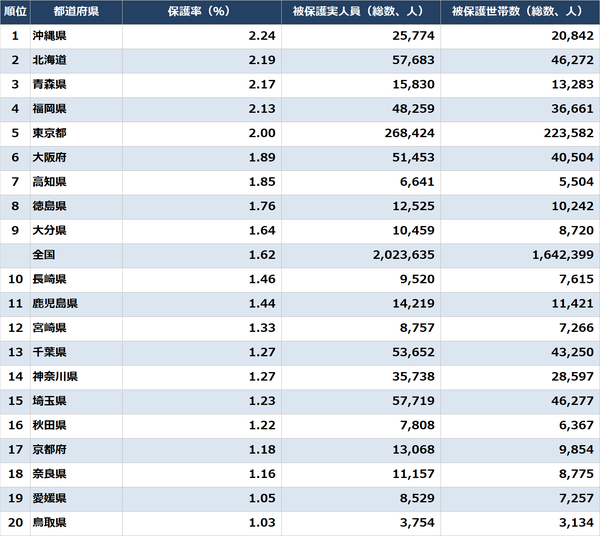The width and height of the screenshot is (600, 536).
Task: Click the value 46,272 for Hokkaido
Action: coord(573,60)
